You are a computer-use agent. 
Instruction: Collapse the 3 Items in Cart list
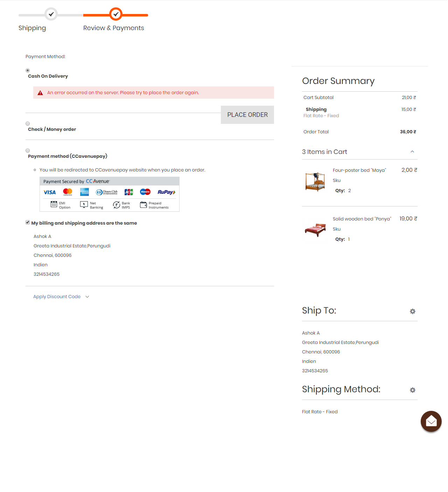point(412,152)
